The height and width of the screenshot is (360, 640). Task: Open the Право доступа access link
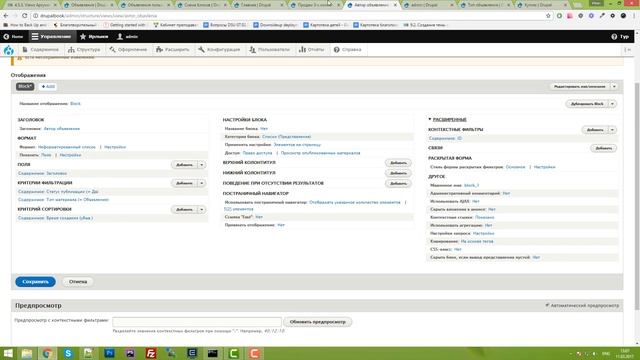tap(257, 153)
